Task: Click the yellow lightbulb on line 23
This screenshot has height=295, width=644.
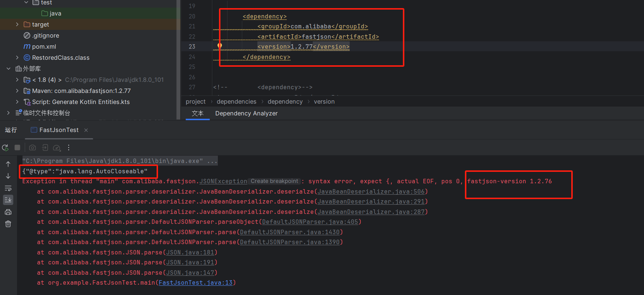Action: click(220, 46)
